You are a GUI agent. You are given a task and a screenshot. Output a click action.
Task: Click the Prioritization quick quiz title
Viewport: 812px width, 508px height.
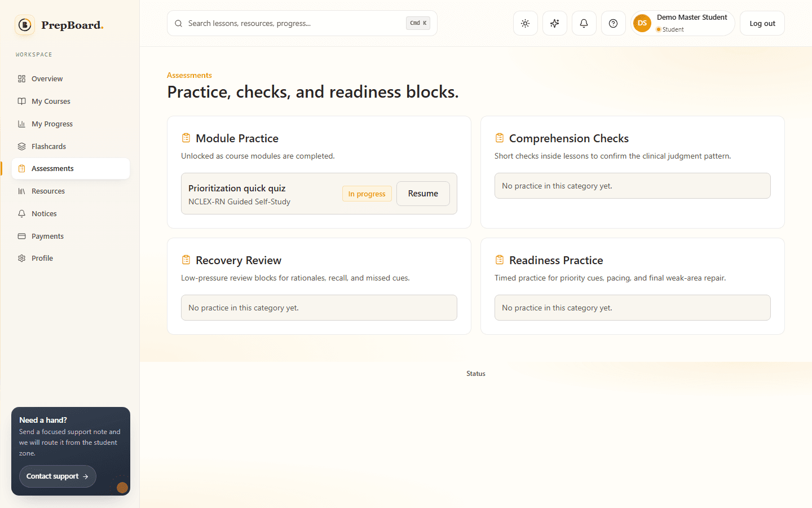(237, 189)
